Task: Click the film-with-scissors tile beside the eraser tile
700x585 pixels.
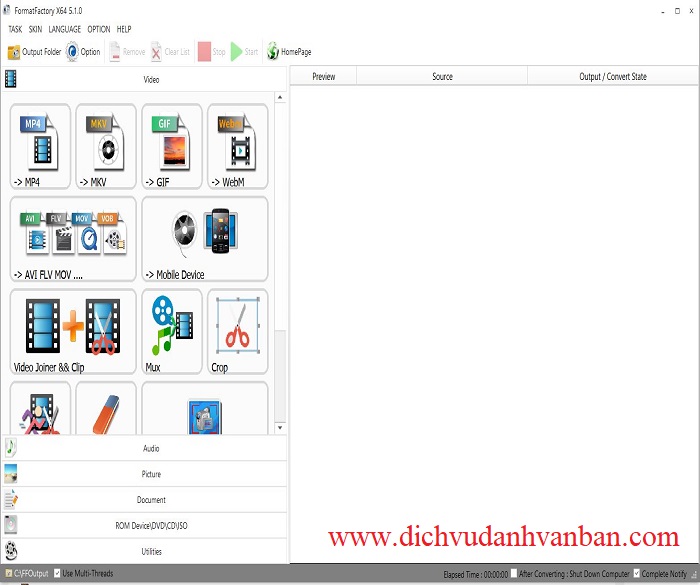Action: point(40,408)
